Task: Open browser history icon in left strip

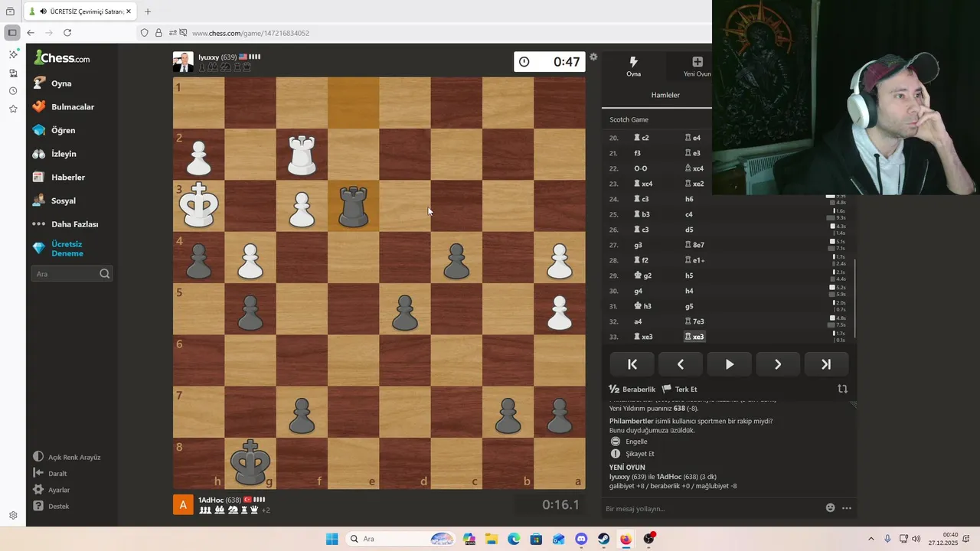Action: 13,91
